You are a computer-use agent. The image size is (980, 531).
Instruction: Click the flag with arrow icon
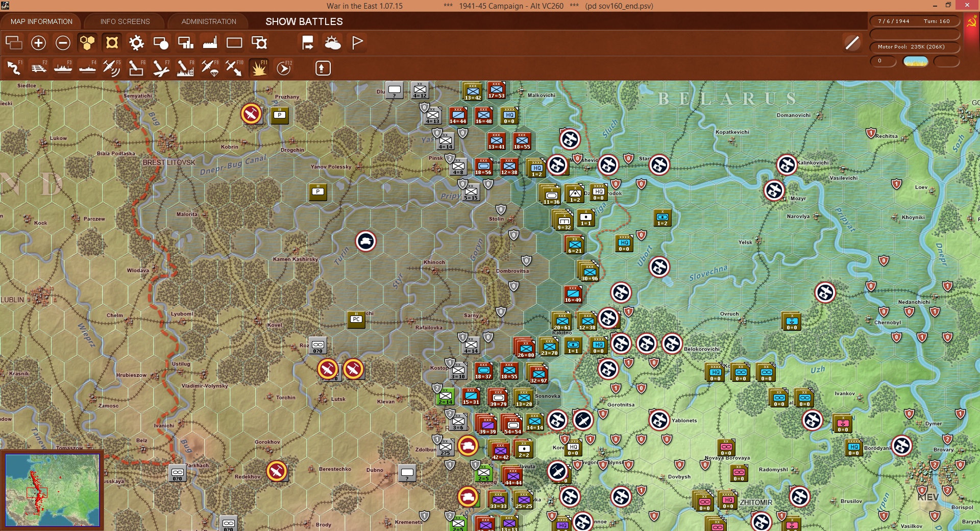click(308, 43)
